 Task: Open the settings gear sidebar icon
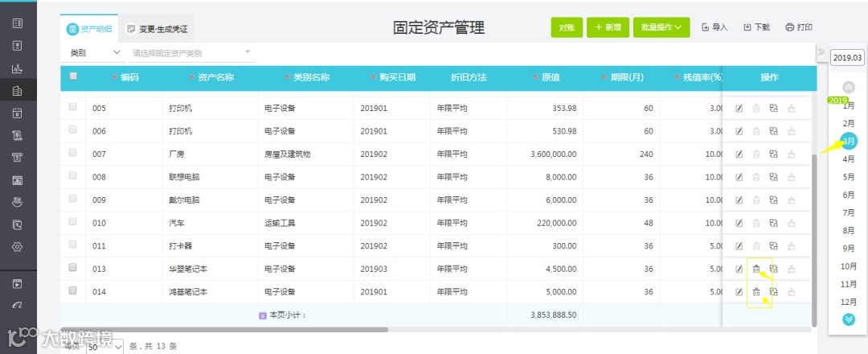[x=17, y=247]
